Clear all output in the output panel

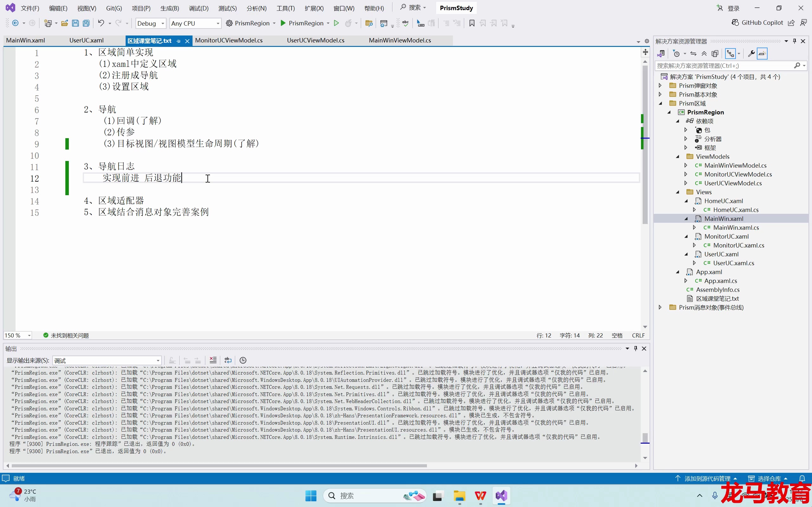pos(213,360)
